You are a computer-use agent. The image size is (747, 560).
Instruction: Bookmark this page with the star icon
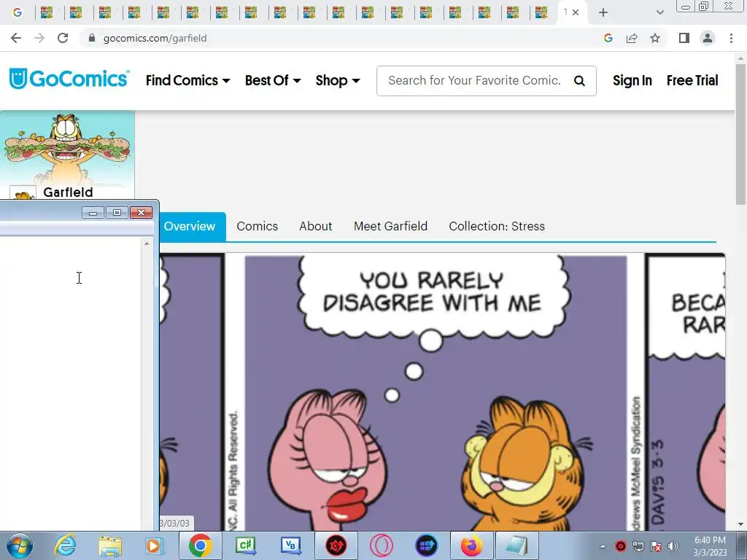tap(655, 38)
